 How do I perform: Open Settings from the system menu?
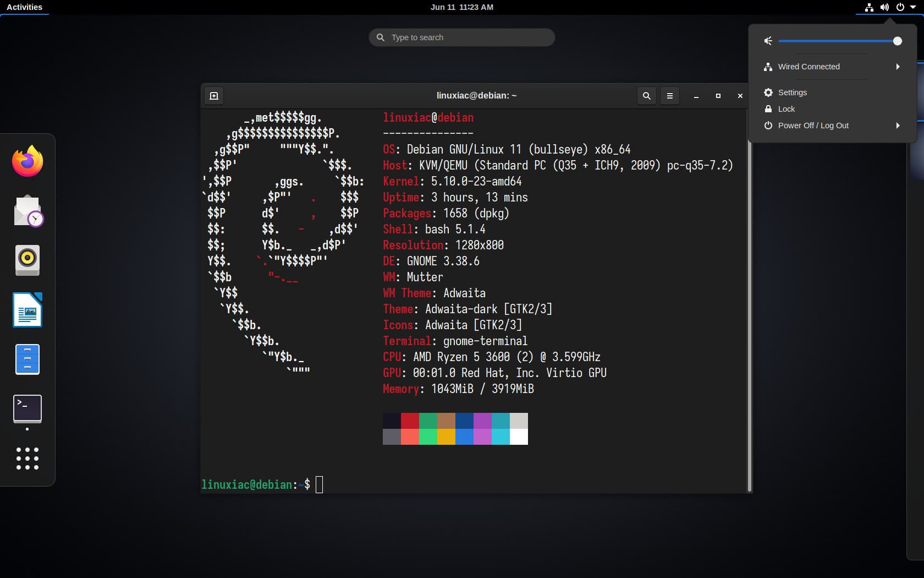coord(792,92)
